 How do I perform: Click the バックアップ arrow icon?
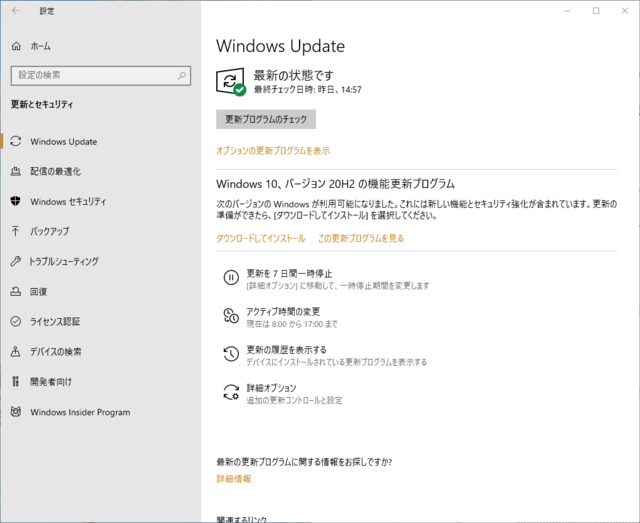click(16, 231)
